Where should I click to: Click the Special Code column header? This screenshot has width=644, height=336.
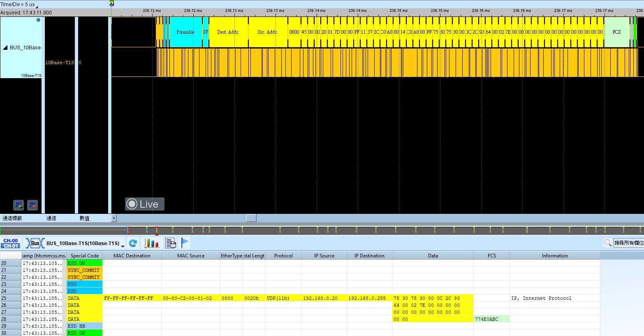click(84, 256)
